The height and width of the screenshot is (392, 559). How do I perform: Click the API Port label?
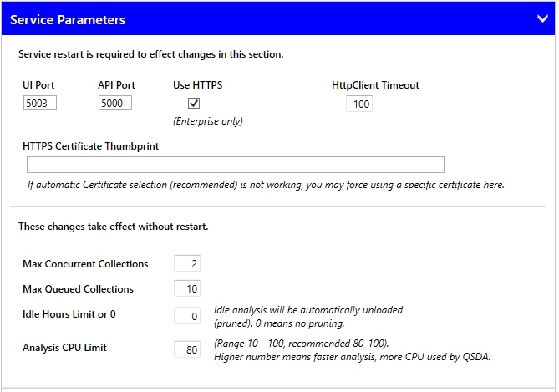(116, 85)
